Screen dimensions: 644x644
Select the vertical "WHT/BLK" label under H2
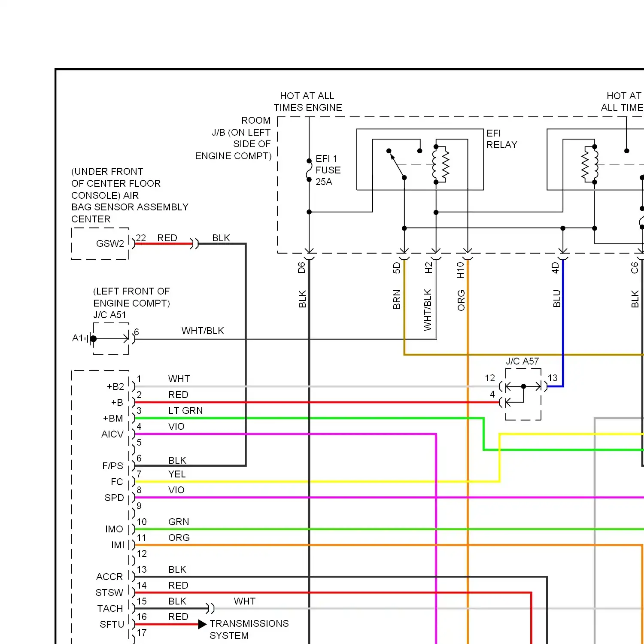(428, 310)
